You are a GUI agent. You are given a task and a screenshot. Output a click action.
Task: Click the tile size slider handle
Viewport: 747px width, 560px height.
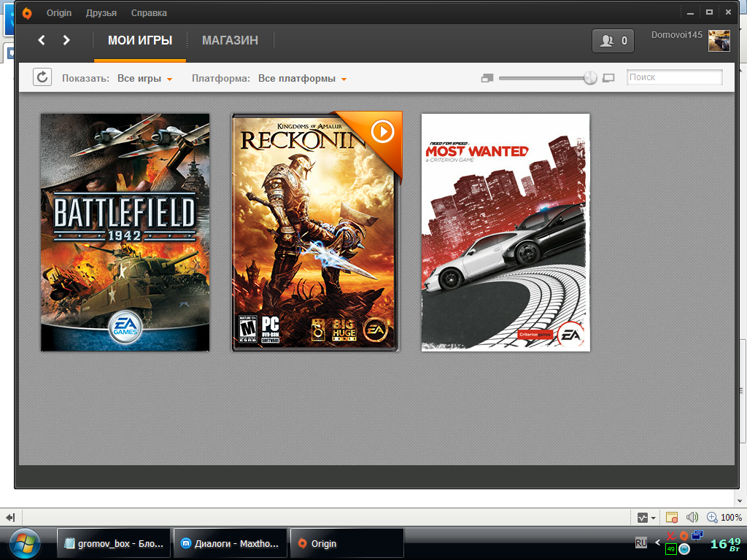[590, 78]
